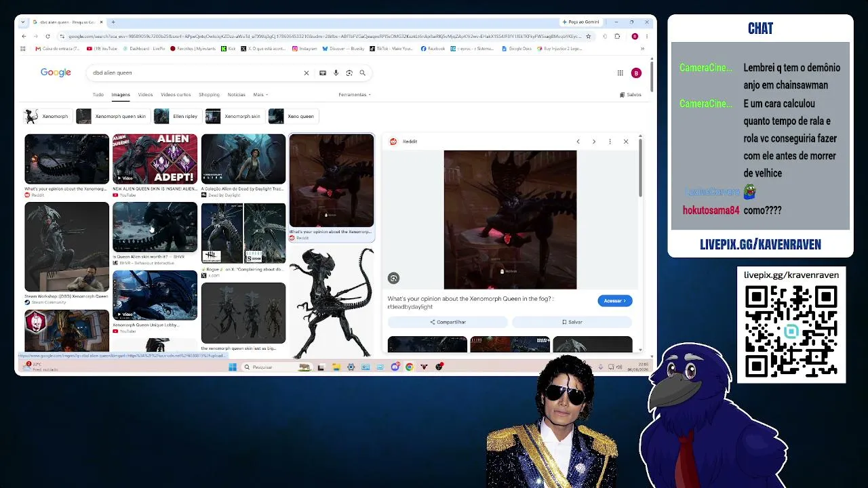The image size is (868, 488).
Task: Select the Xeno queen suggestion chip
Action: pos(292,116)
